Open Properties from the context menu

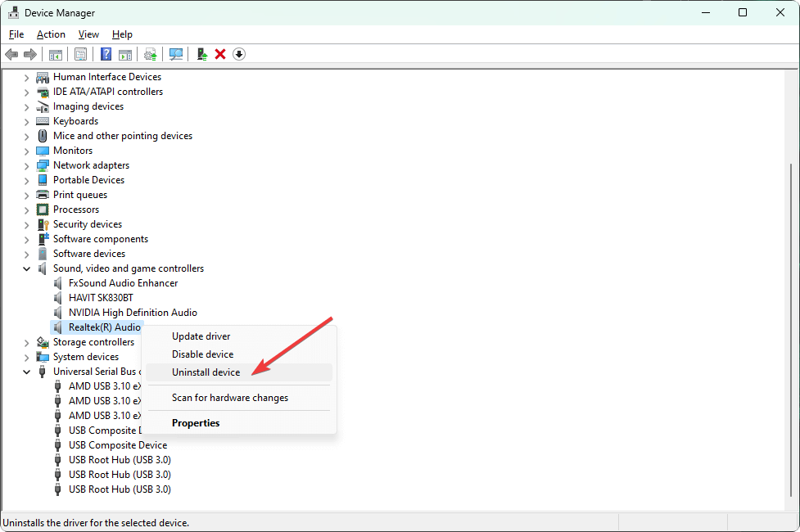click(239, 423)
